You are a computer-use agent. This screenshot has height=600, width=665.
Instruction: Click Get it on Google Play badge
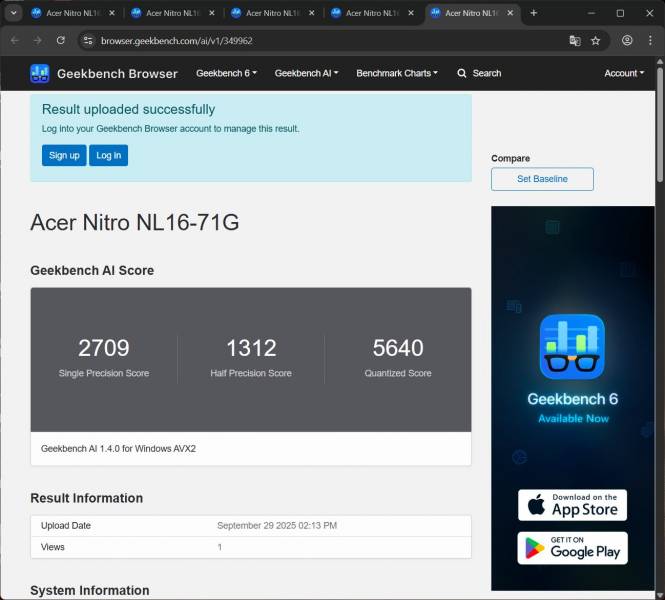pyautogui.click(x=572, y=548)
